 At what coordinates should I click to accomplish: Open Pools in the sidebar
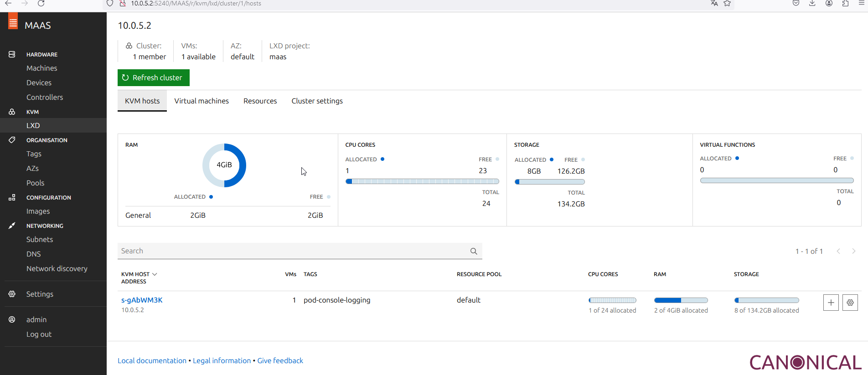point(35,183)
